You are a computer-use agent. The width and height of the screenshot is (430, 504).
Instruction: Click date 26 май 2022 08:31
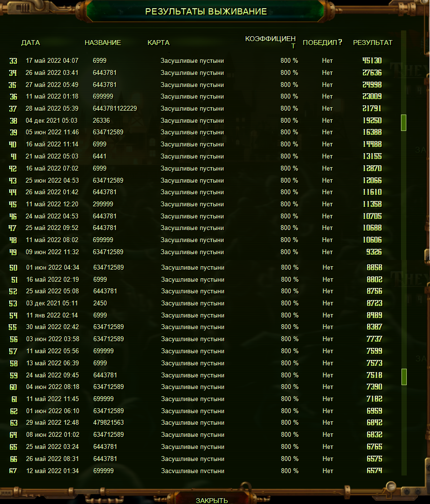click(52, 459)
